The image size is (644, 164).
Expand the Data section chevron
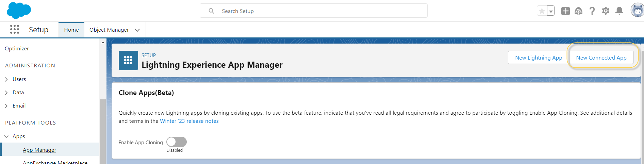pos(6,93)
